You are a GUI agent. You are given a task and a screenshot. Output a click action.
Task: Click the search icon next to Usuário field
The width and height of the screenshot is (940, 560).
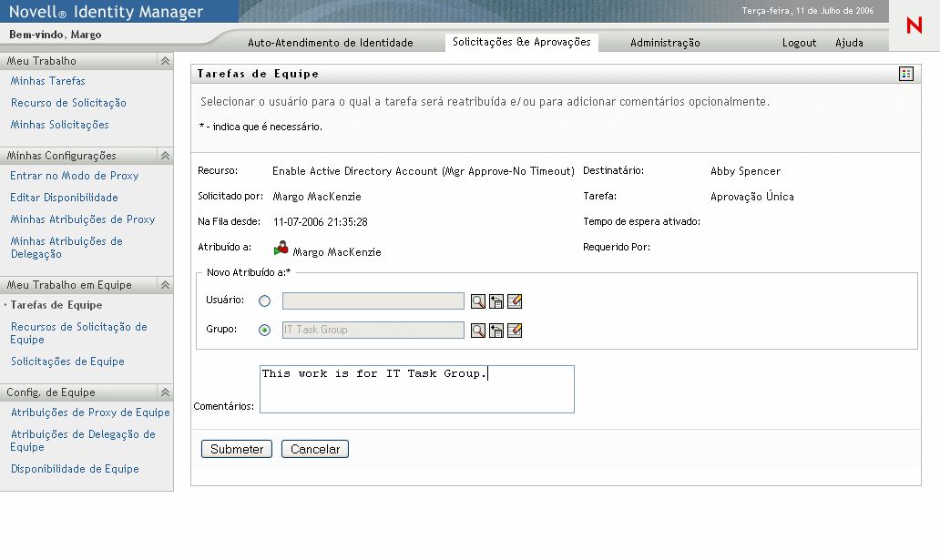pos(477,301)
